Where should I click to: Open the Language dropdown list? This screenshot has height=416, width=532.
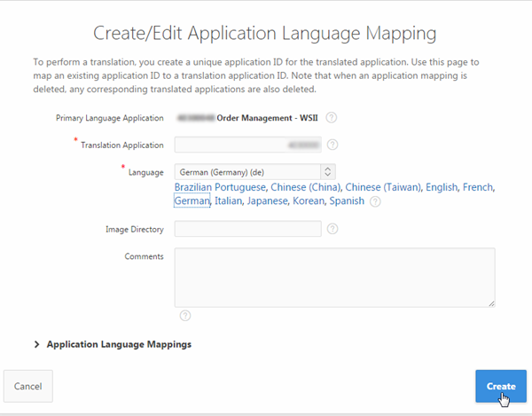click(254, 171)
